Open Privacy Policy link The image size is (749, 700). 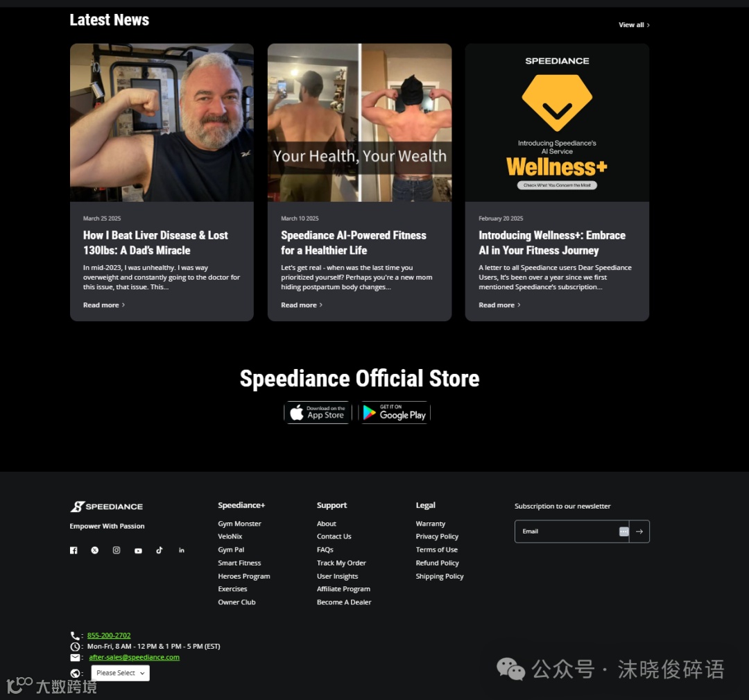click(x=437, y=536)
